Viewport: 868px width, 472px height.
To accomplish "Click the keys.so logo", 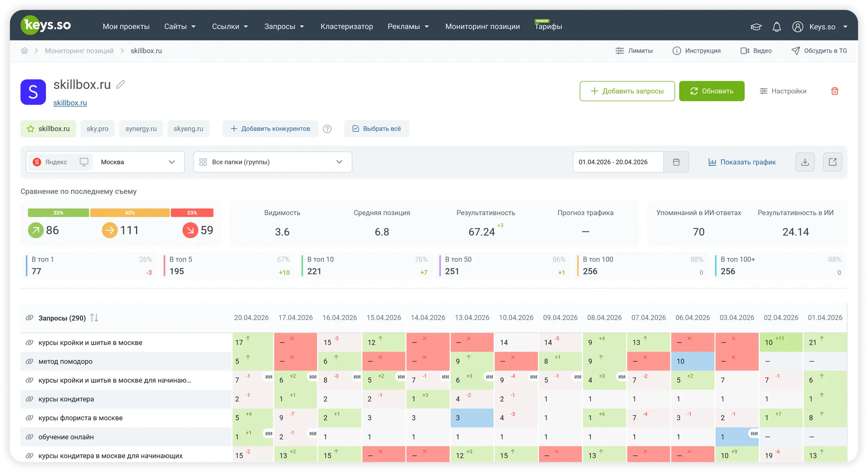I will pos(46,25).
